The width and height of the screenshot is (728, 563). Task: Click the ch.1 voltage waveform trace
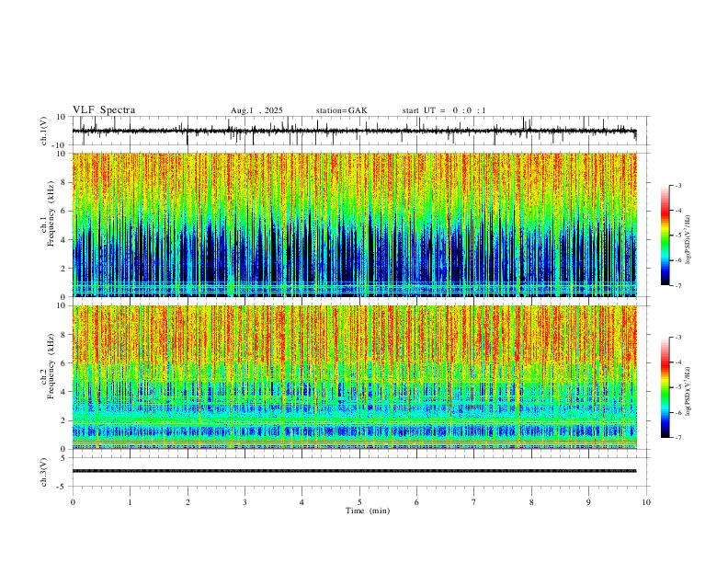(354, 131)
